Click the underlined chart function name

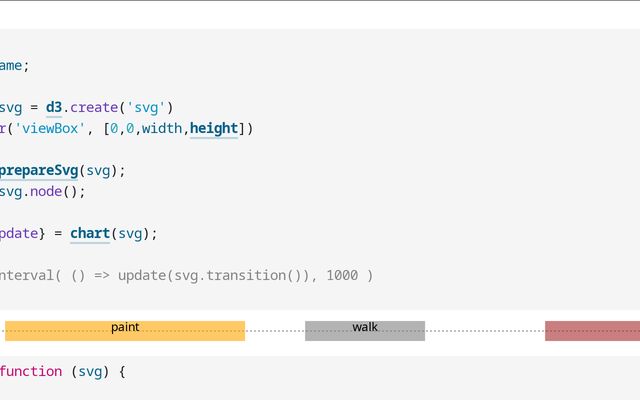pos(90,233)
